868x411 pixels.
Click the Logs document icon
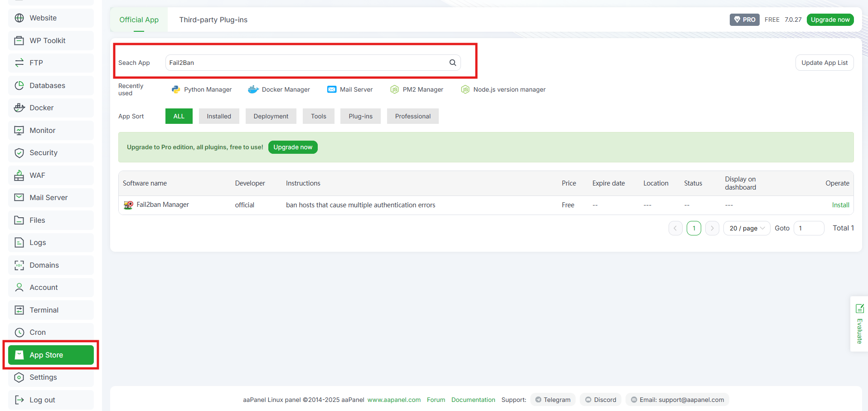[19, 243]
